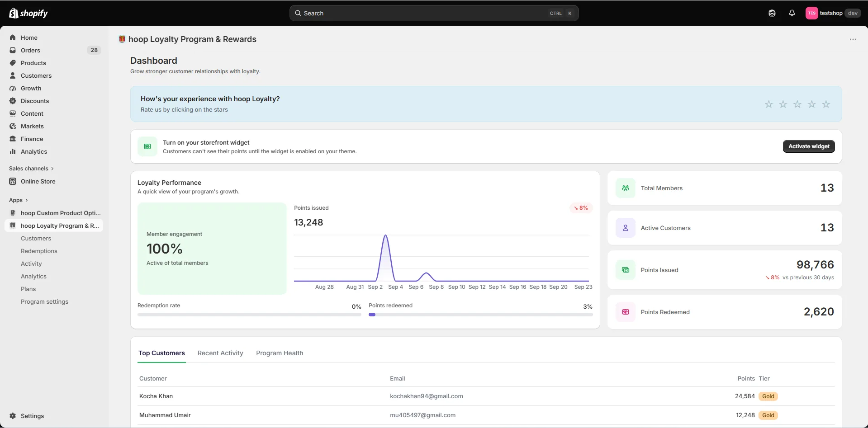Click the Points Redeemed icon

tap(626, 312)
